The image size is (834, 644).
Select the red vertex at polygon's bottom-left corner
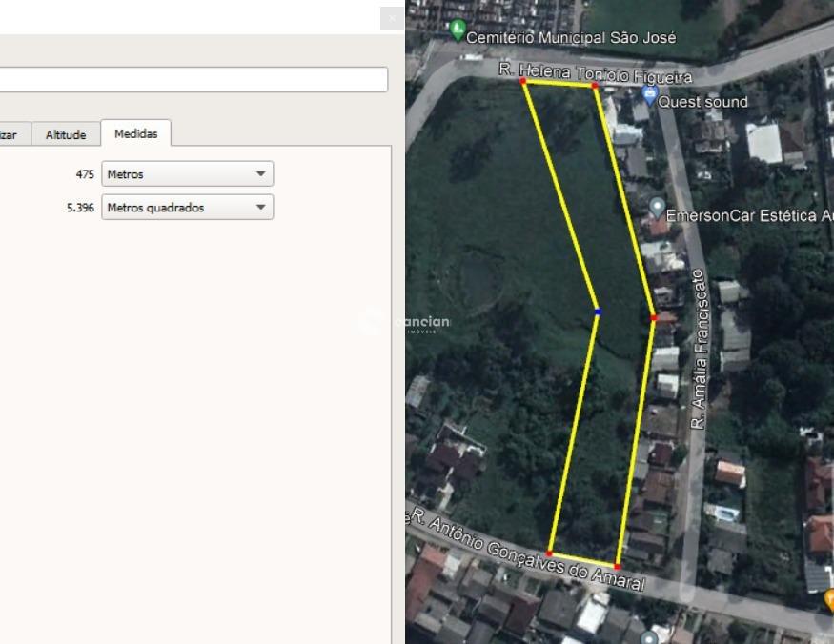tap(549, 553)
